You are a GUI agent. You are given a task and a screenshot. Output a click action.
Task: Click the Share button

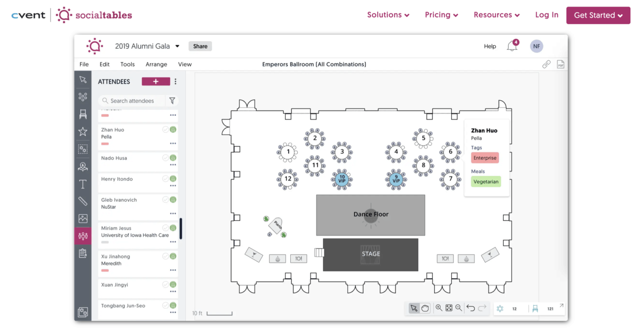tap(200, 46)
